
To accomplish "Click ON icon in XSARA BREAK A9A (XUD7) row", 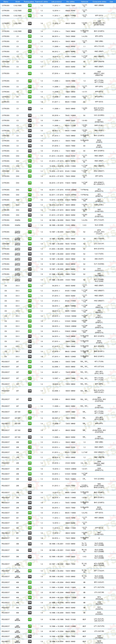I will tap(30, 259).
